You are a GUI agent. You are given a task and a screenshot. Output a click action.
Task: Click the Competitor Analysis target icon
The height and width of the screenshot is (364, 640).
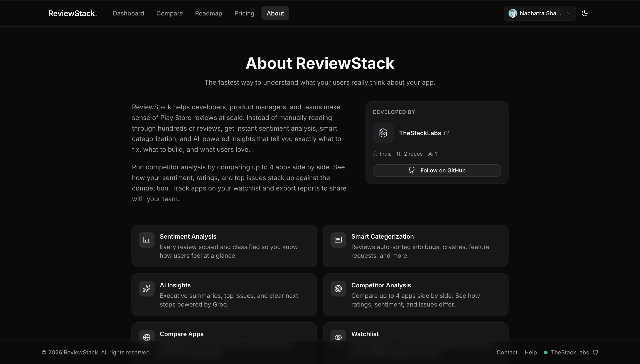338,289
